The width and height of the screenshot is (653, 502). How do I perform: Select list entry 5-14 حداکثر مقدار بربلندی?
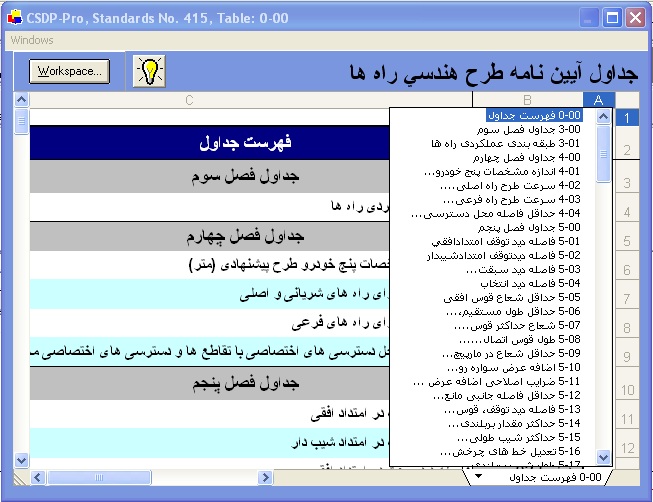(x=514, y=424)
